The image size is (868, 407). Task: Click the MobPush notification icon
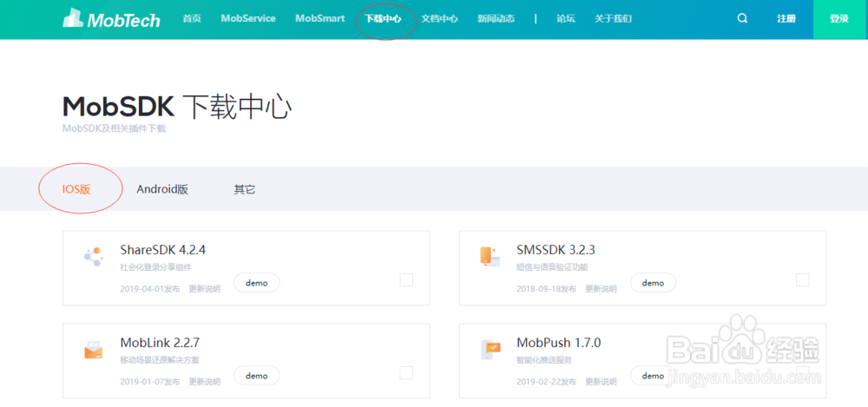pos(490,350)
